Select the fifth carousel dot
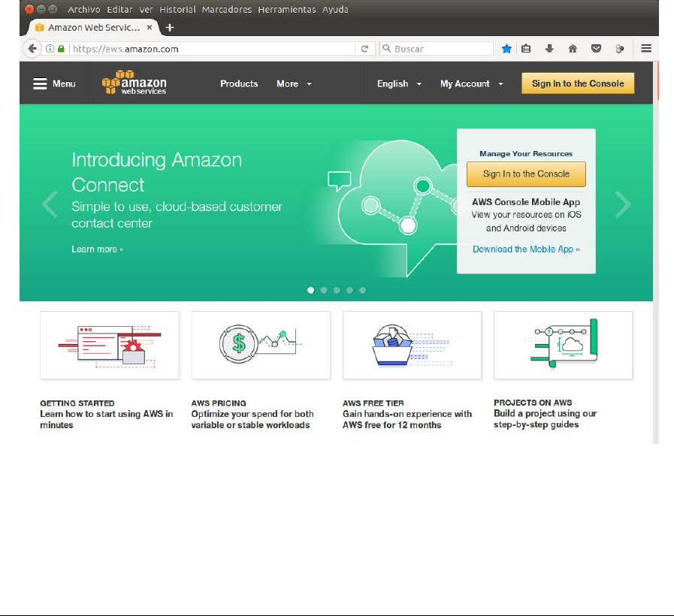674x616 pixels. click(x=363, y=290)
